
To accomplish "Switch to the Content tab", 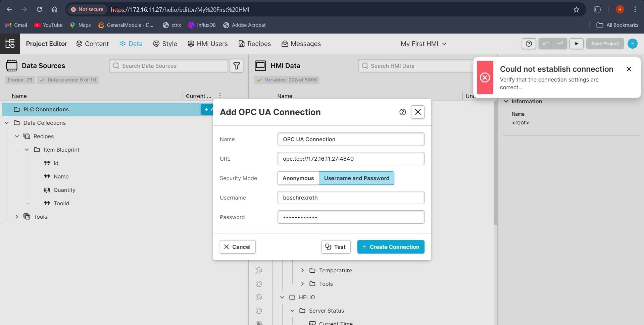I will (x=92, y=44).
